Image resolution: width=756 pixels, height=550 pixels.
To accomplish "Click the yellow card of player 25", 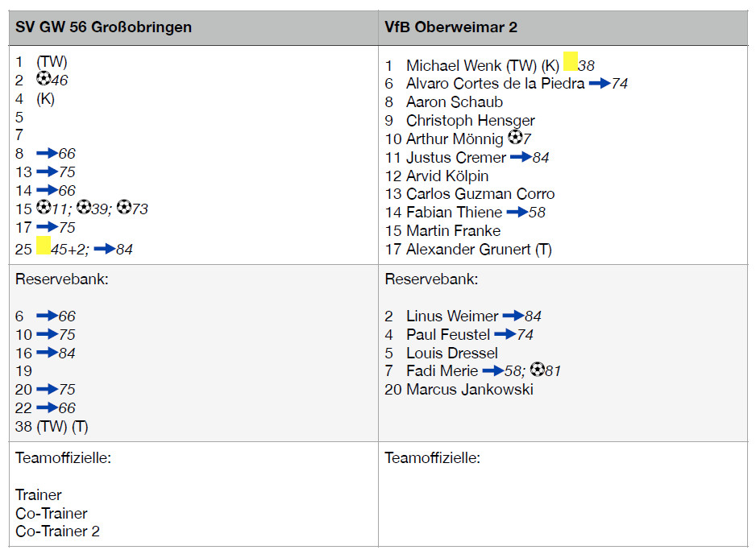I will (44, 246).
